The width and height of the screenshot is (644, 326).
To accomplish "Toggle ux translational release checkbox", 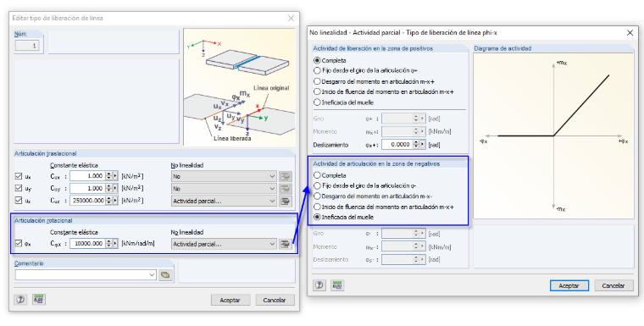I will coord(18,176).
